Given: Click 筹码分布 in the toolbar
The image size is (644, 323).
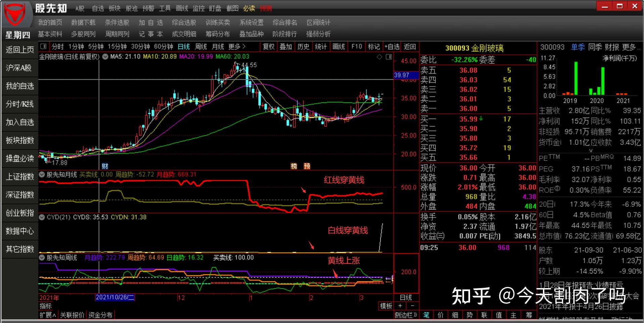Looking at the screenshot, I should pyautogui.click(x=218, y=34).
